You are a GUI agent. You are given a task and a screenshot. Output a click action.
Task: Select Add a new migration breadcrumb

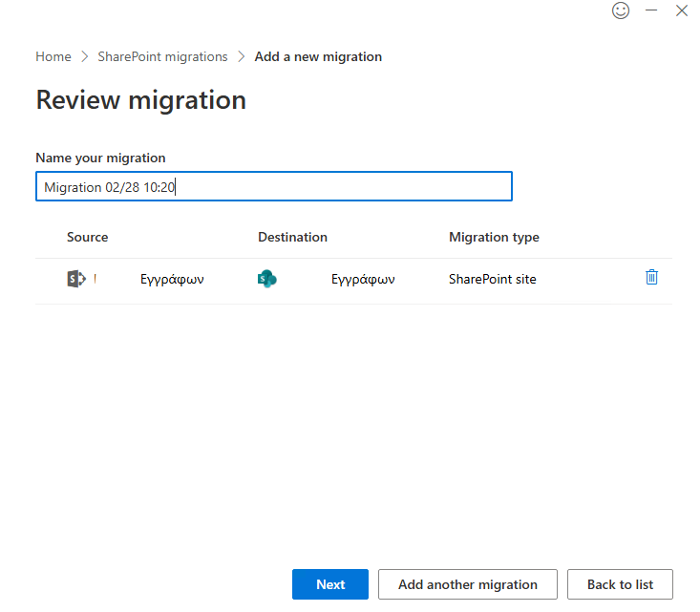pyautogui.click(x=318, y=57)
